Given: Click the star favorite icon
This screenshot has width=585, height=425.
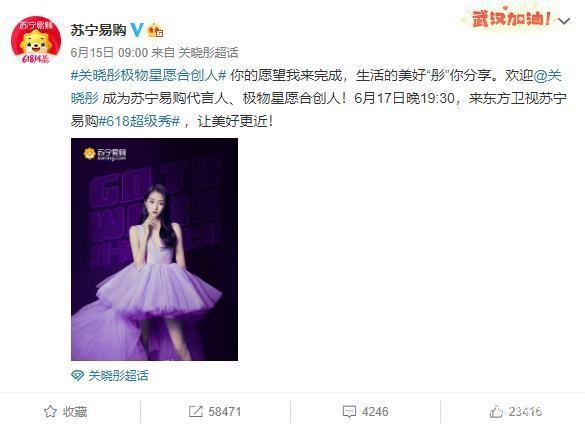Looking at the screenshot, I should click(50, 412).
